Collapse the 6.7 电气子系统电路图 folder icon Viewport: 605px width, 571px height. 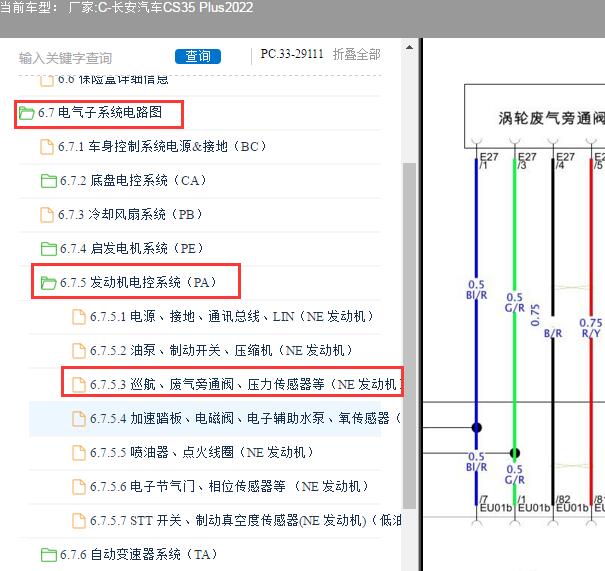coord(27,113)
